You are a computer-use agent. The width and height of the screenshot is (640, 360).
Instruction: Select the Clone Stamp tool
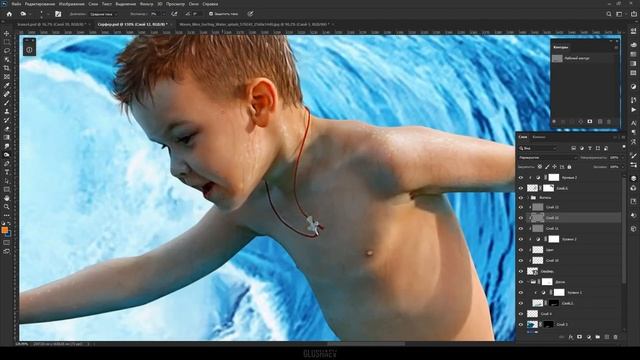point(7,111)
